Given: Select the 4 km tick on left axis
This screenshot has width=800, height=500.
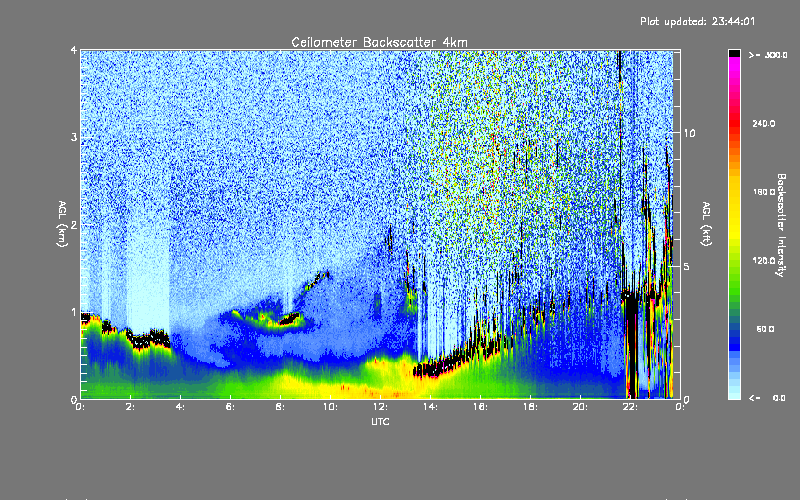Looking at the screenshot, I should click(x=74, y=51).
